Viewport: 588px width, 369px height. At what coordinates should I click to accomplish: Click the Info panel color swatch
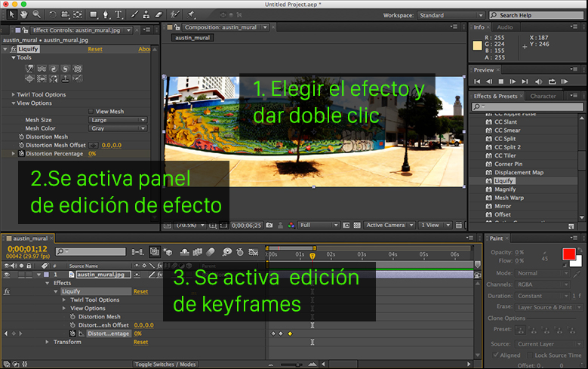pos(477,46)
